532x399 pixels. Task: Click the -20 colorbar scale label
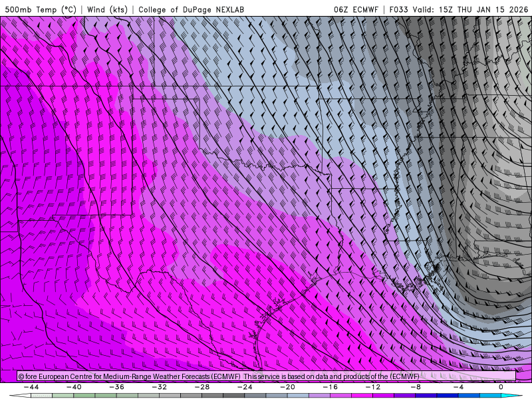point(288,387)
